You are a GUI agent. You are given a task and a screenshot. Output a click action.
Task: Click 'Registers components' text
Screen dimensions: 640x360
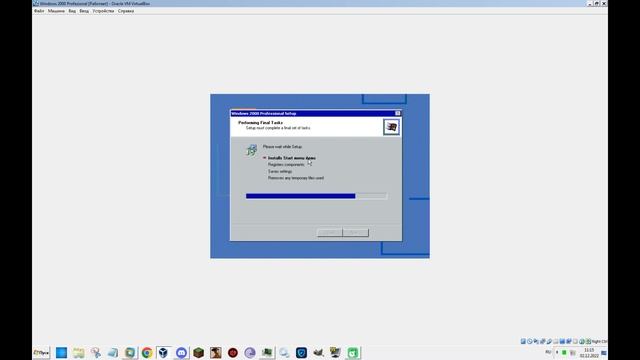click(286, 164)
